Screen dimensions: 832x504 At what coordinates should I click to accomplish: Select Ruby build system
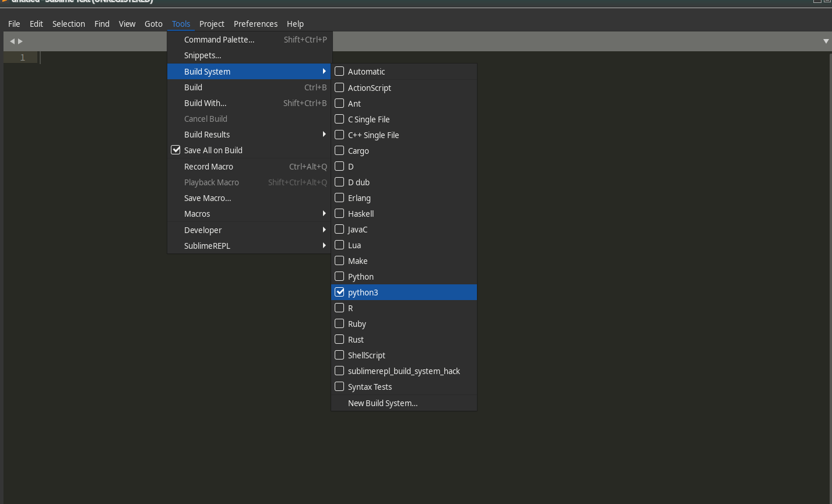[x=404, y=323]
